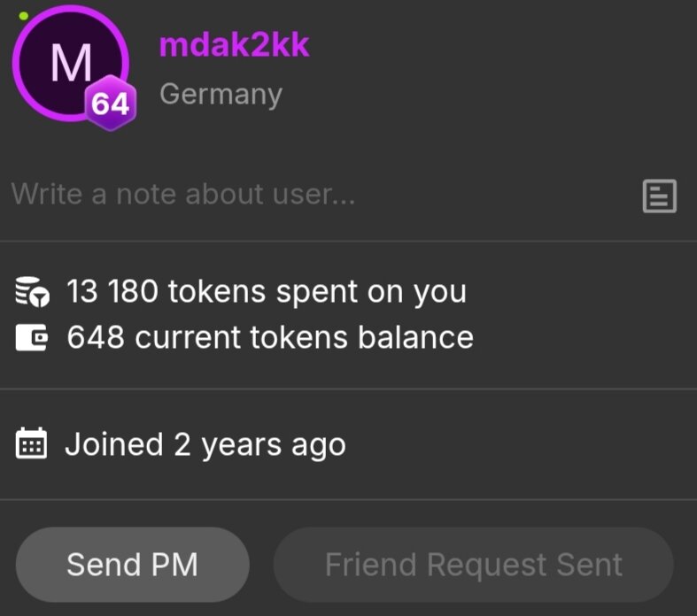Click the 'tokens spent on you' label
Viewport: 697px width, 616px height.
tap(317, 291)
